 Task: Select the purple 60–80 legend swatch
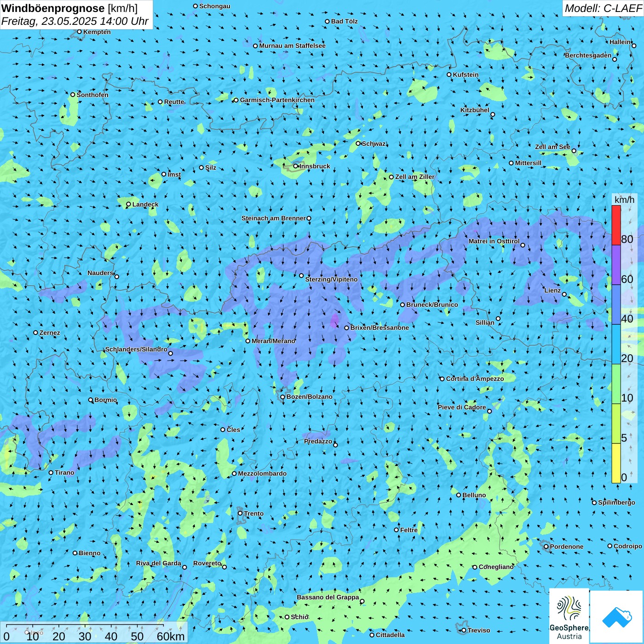[616, 264]
